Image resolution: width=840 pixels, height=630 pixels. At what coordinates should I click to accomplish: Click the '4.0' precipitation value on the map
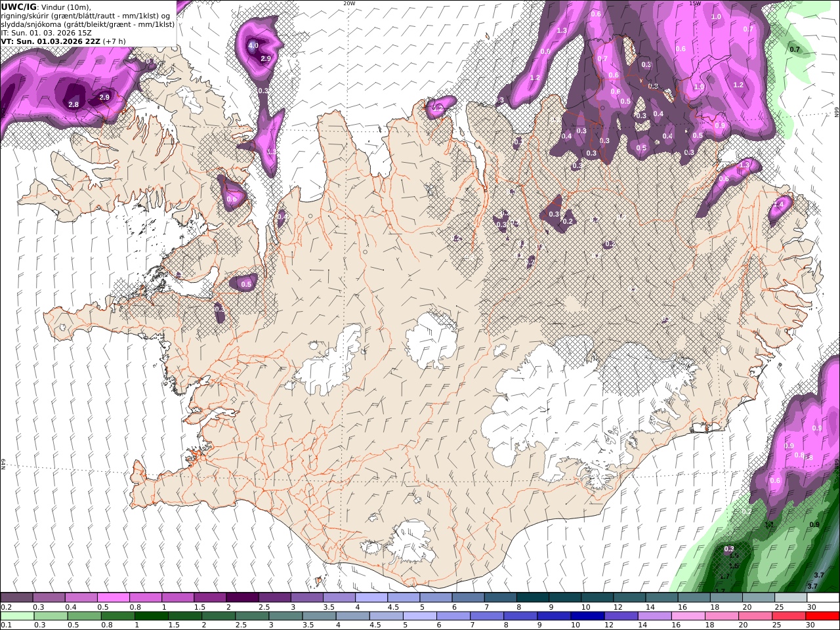pos(253,46)
